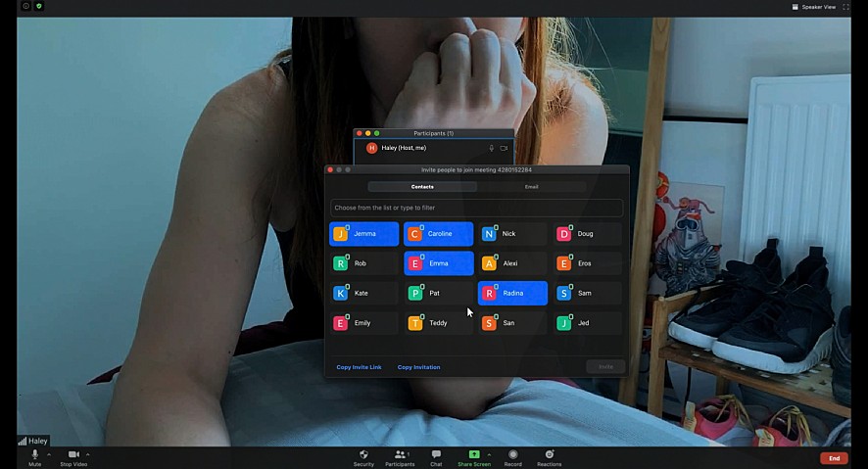Open the Chat panel

436,455
